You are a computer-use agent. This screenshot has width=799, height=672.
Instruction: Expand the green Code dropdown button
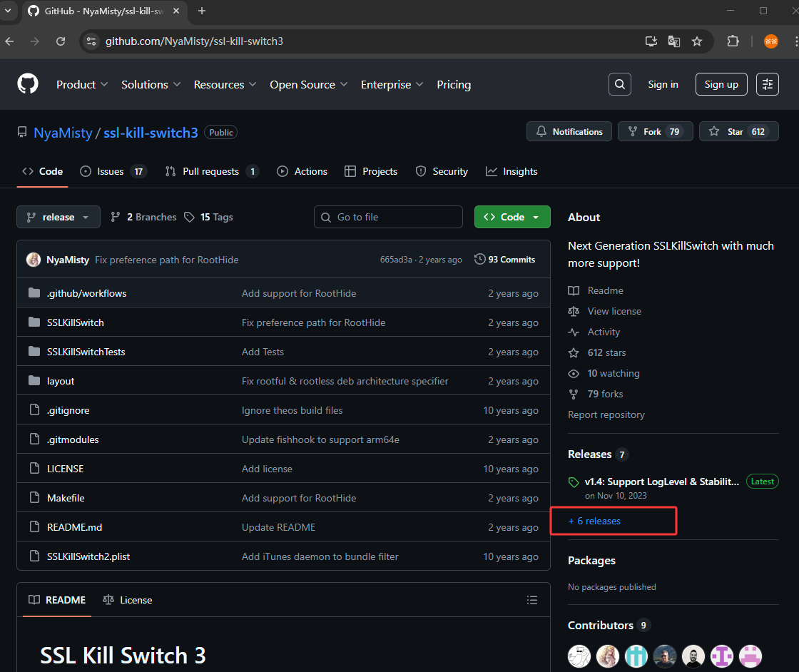click(512, 217)
